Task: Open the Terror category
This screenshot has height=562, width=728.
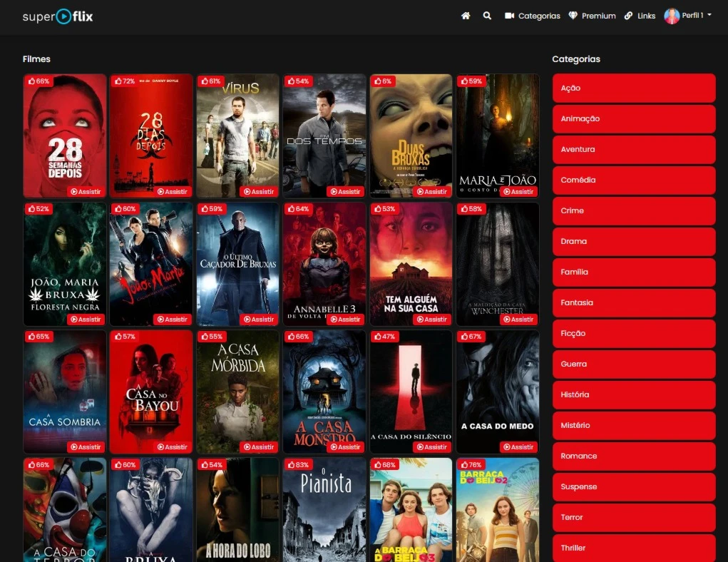Action: pos(634,517)
